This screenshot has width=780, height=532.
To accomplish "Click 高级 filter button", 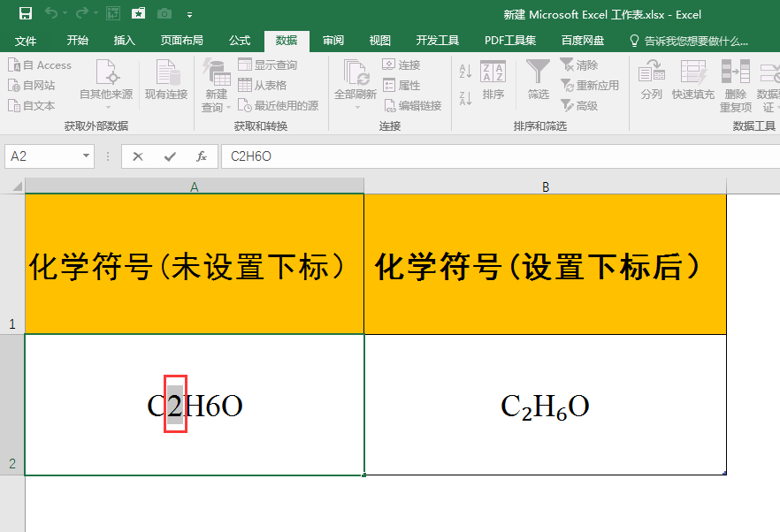I will pyautogui.click(x=578, y=106).
